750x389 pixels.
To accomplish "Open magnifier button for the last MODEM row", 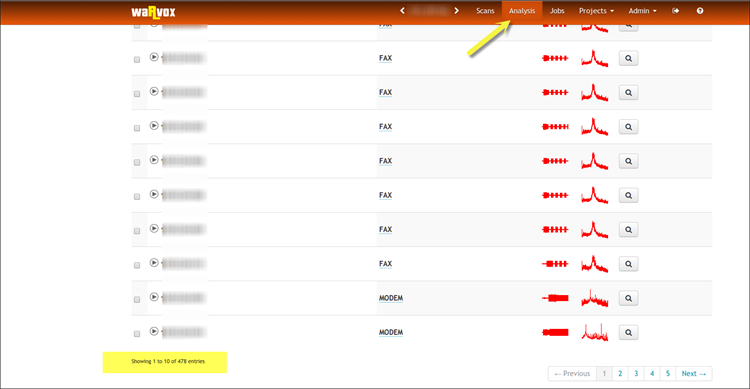I will click(x=629, y=333).
